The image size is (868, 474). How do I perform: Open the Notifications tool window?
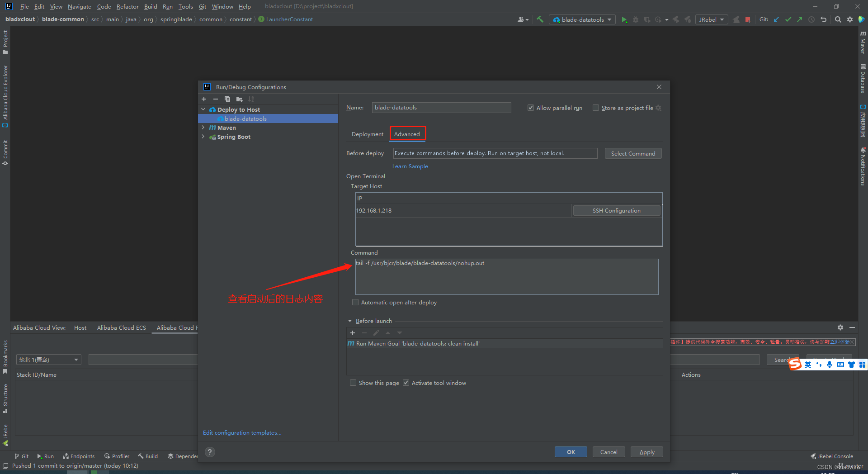(863, 166)
